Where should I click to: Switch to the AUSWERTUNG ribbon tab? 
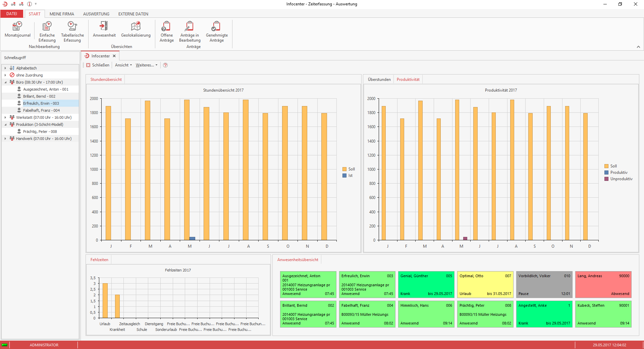[x=96, y=14]
